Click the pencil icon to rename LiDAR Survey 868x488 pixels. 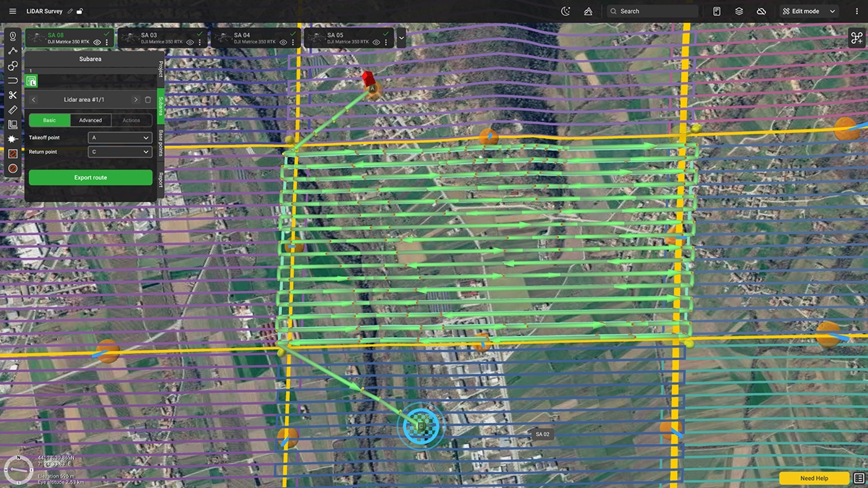(x=70, y=11)
